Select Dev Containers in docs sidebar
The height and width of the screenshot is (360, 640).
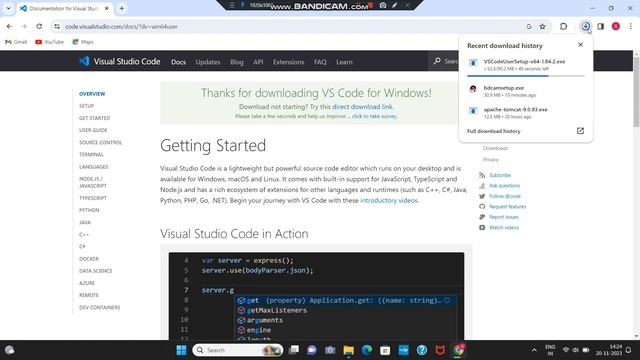[100, 307]
